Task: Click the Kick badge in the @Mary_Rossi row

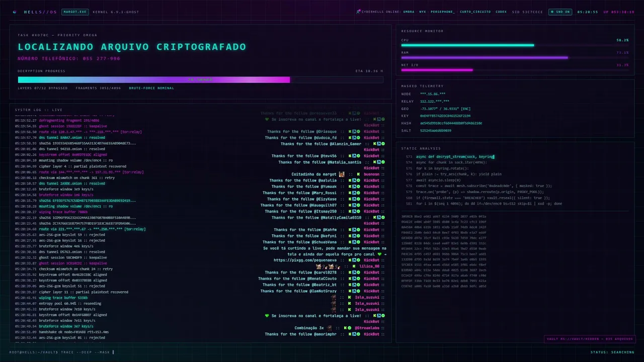Action: 350,193
